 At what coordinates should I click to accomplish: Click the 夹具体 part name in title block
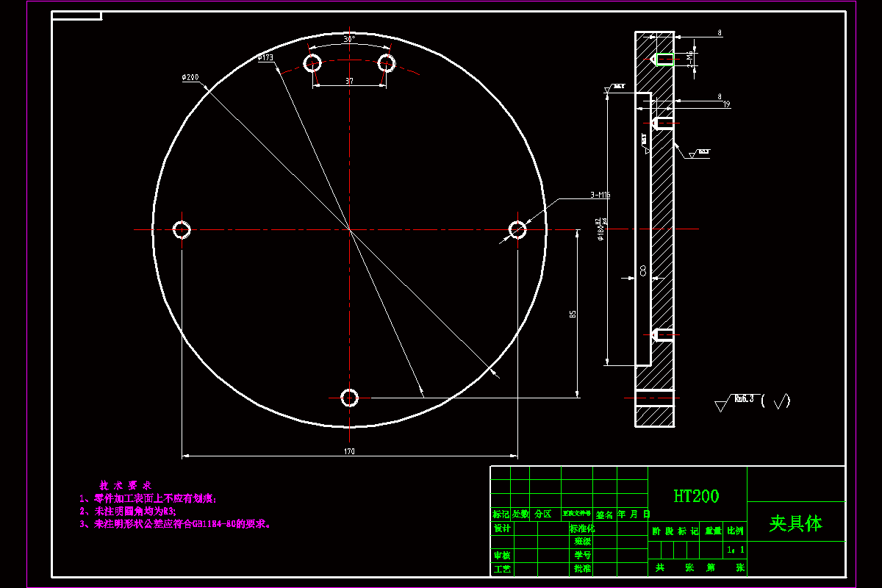pyautogui.click(x=796, y=523)
